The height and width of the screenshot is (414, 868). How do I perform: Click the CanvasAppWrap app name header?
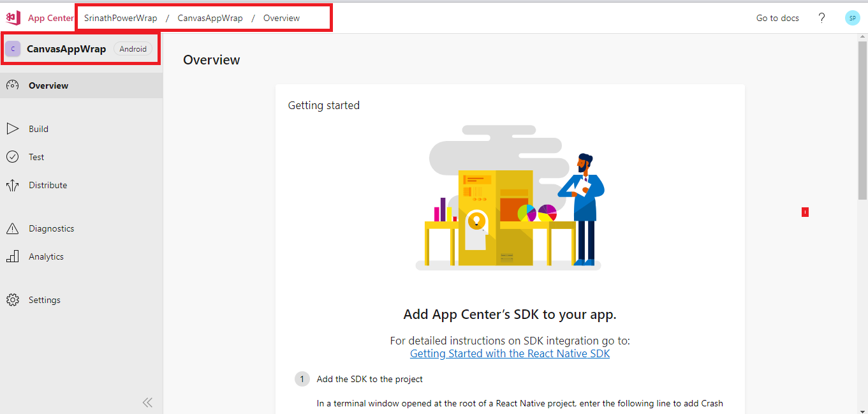66,49
